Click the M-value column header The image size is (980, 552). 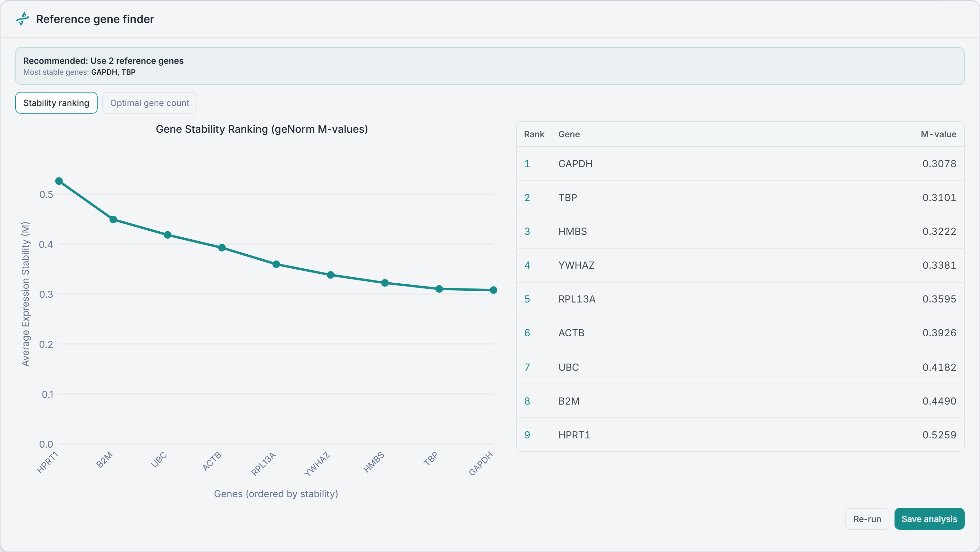tap(939, 134)
